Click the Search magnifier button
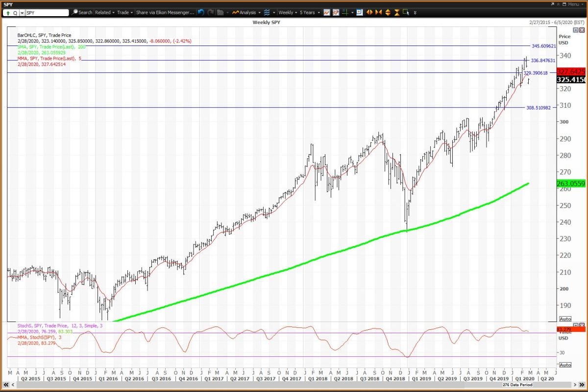The width and height of the screenshot is (588, 392). (x=82, y=12)
